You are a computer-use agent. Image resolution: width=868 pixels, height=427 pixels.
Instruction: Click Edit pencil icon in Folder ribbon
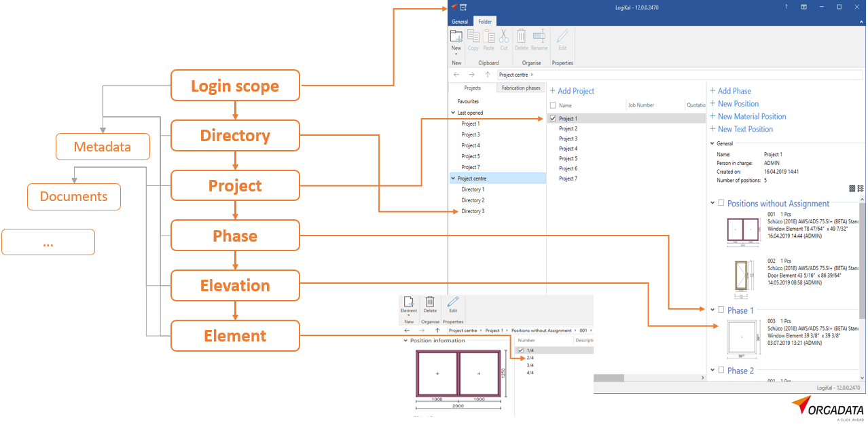pos(562,36)
